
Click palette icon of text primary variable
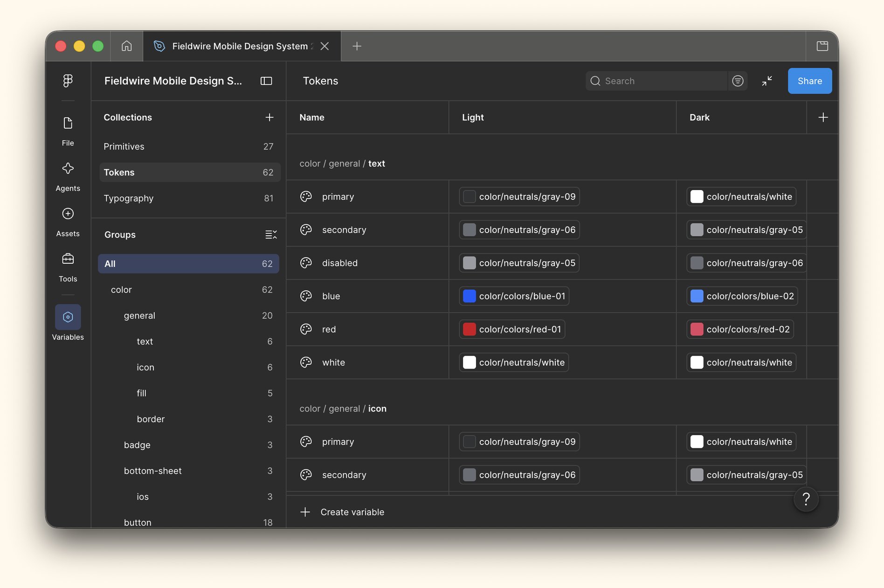(x=306, y=197)
